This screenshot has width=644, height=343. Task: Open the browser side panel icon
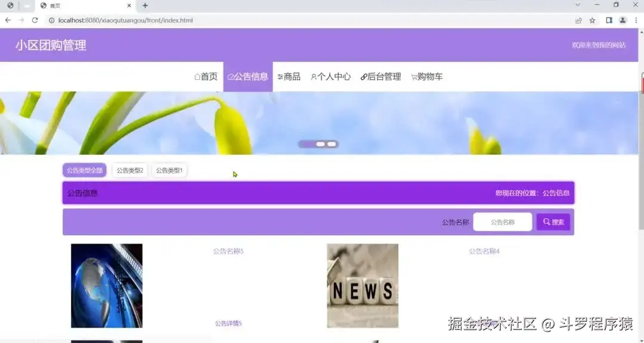click(x=609, y=20)
